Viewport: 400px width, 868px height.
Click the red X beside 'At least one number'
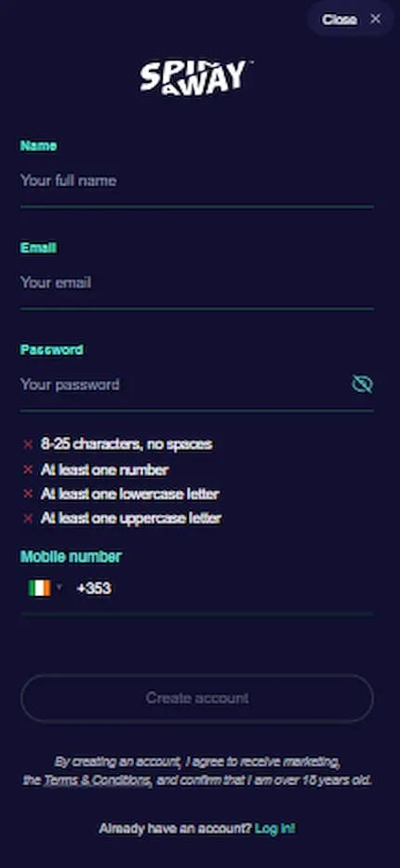click(28, 470)
